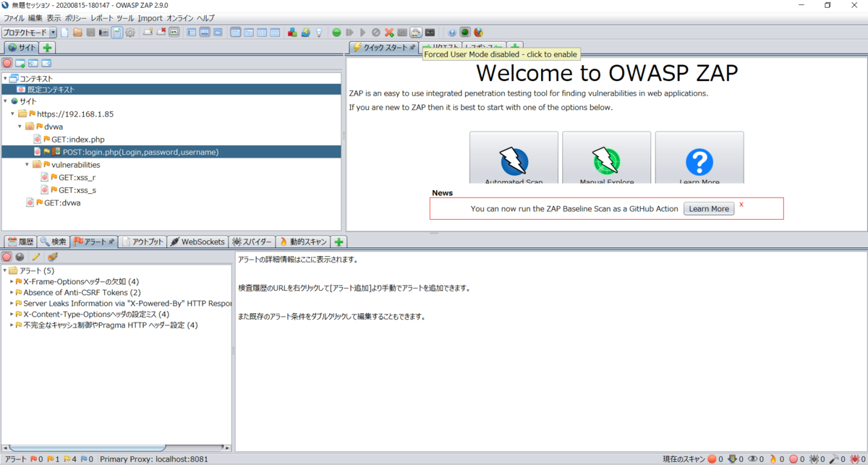868x465 pixels.
Task: Dismiss the News banner with red x
Action: (741, 205)
